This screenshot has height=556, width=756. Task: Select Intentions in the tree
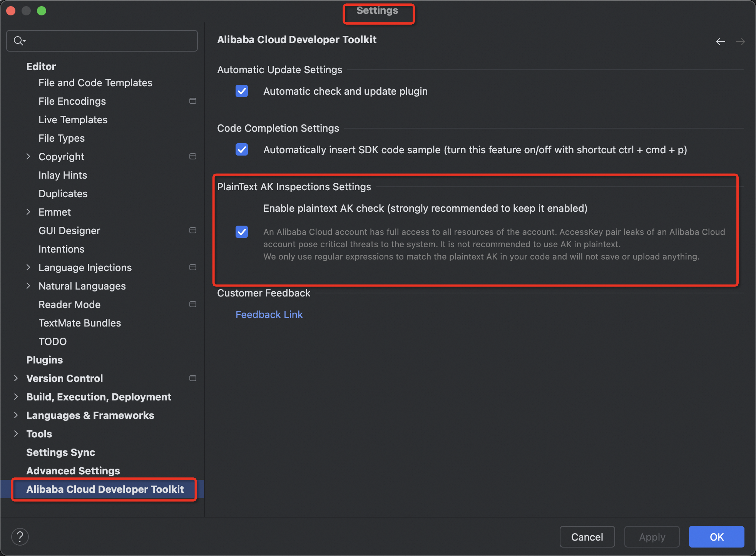click(62, 249)
